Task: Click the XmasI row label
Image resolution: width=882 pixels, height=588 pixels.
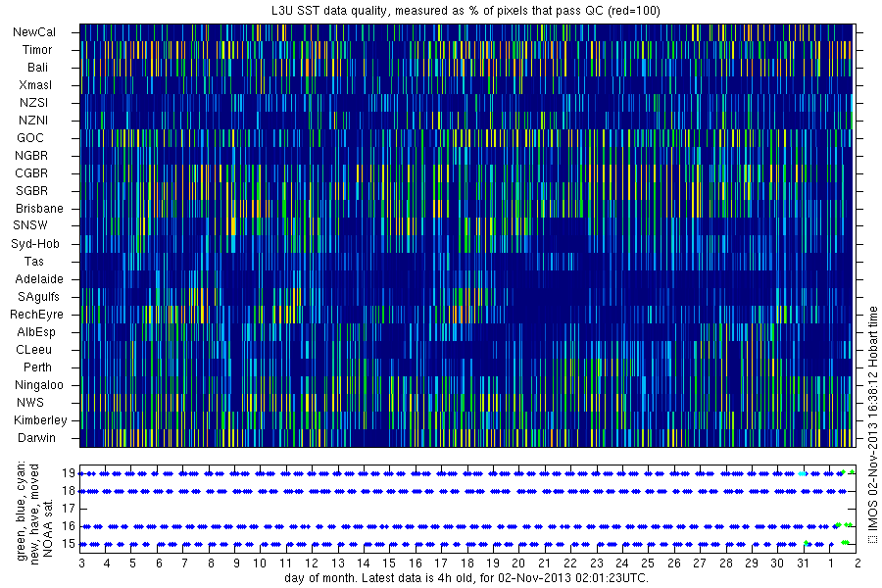Action: point(35,85)
